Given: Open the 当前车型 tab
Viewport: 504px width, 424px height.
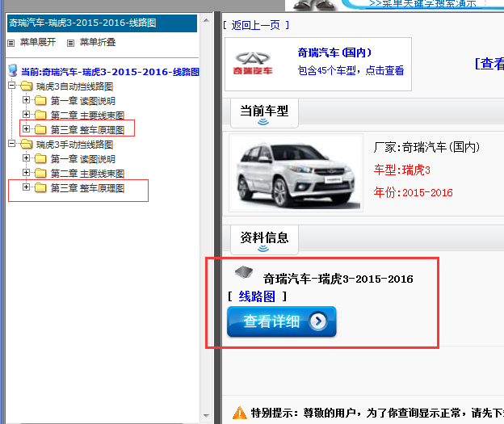Looking at the screenshot, I should pyautogui.click(x=264, y=113).
